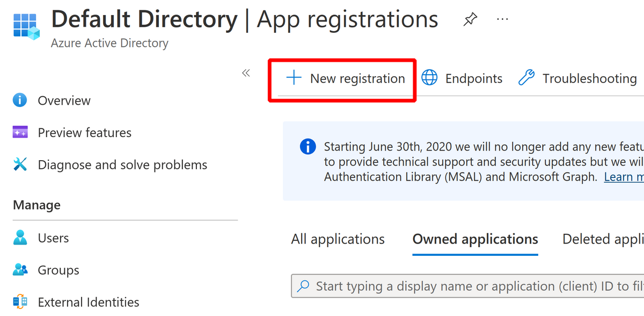Open the ellipsis overflow menu
This screenshot has height=316, width=644.
point(502,19)
